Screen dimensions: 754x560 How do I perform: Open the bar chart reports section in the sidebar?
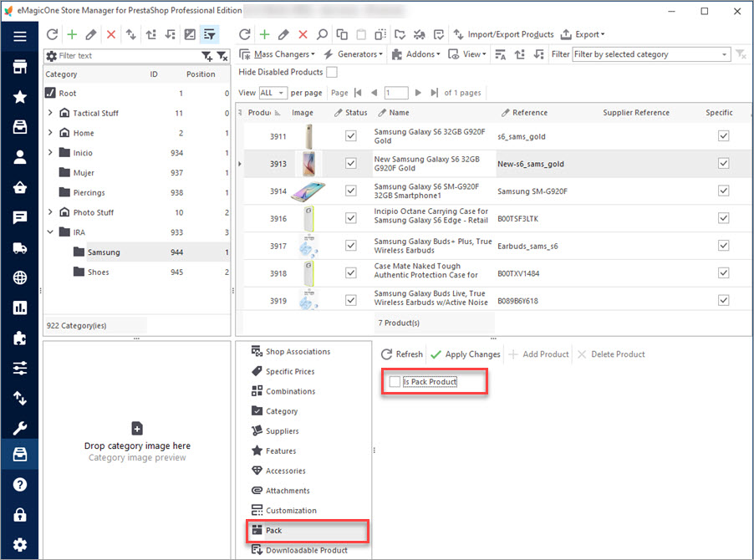click(x=20, y=308)
